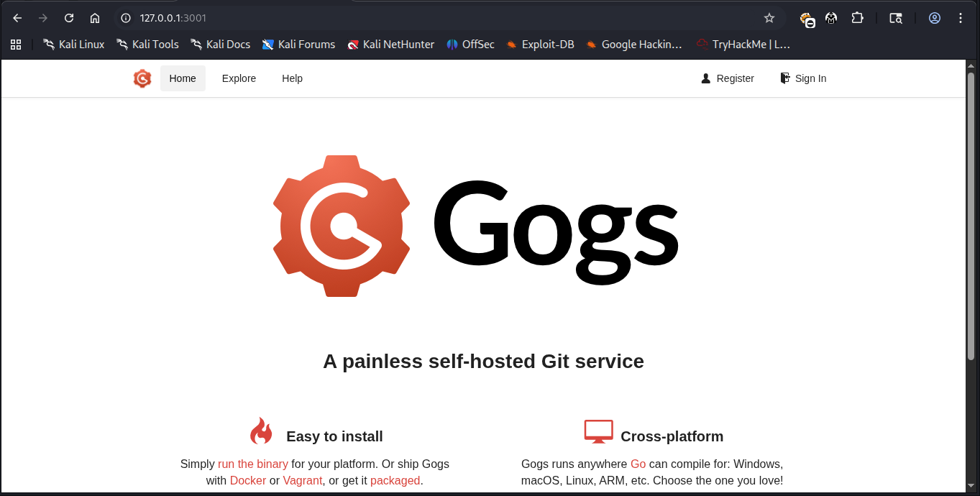The image size is (980, 496).
Task: Open the browser three-dot menu
Action: (961, 18)
